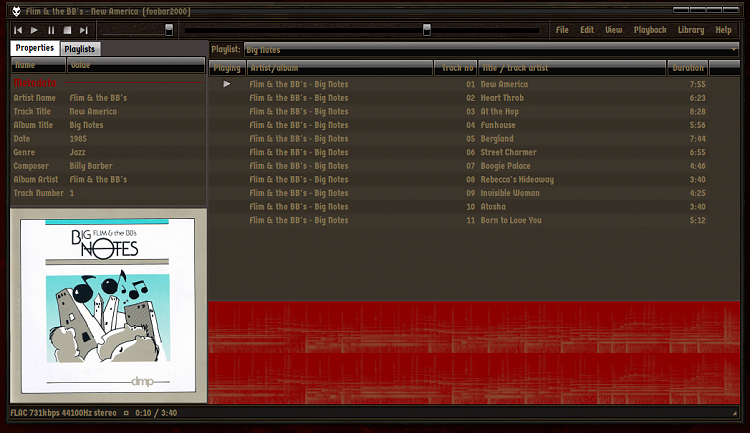Viewport: 750px width, 433px height.
Task: Select track 09 Invisible Woman
Action: (x=474, y=193)
